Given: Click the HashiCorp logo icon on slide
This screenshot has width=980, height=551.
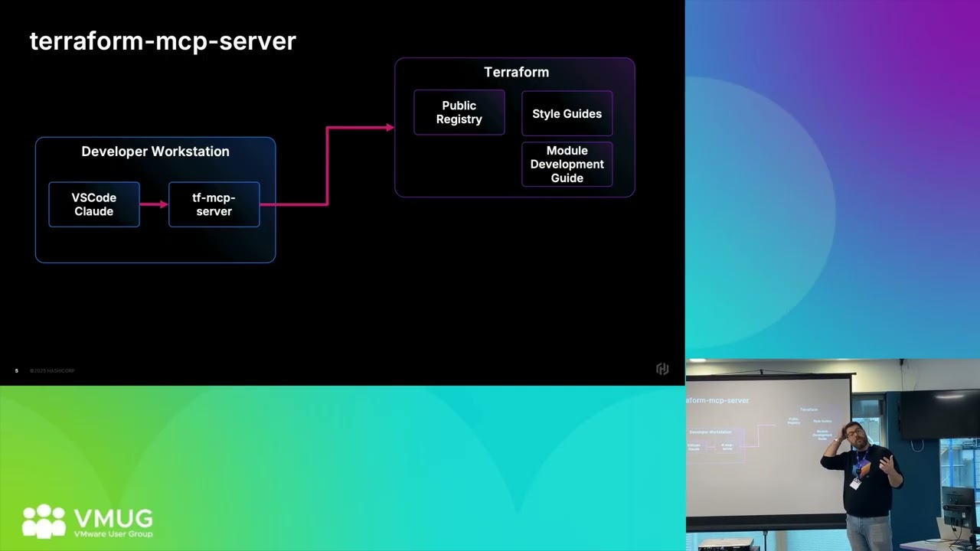Looking at the screenshot, I should tap(662, 370).
